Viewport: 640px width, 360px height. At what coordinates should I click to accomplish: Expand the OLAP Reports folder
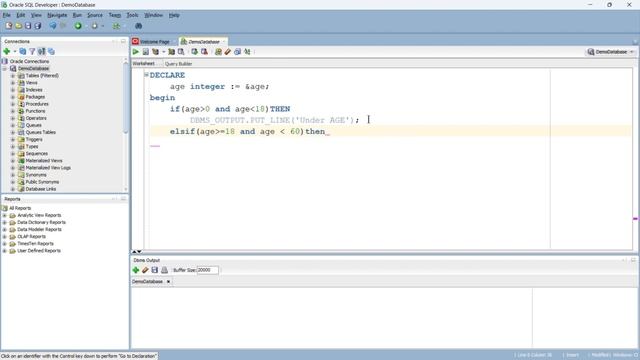4,237
